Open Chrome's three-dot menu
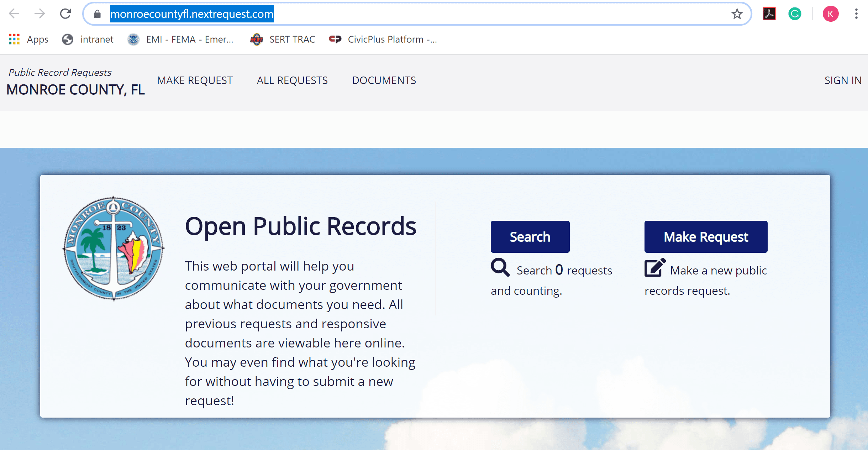The width and height of the screenshot is (868, 450). pyautogui.click(x=857, y=14)
